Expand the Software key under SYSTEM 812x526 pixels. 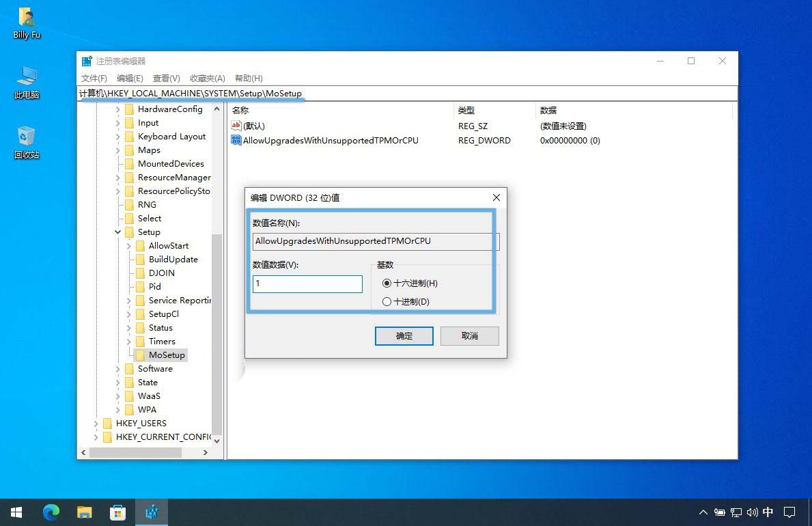tap(117, 368)
